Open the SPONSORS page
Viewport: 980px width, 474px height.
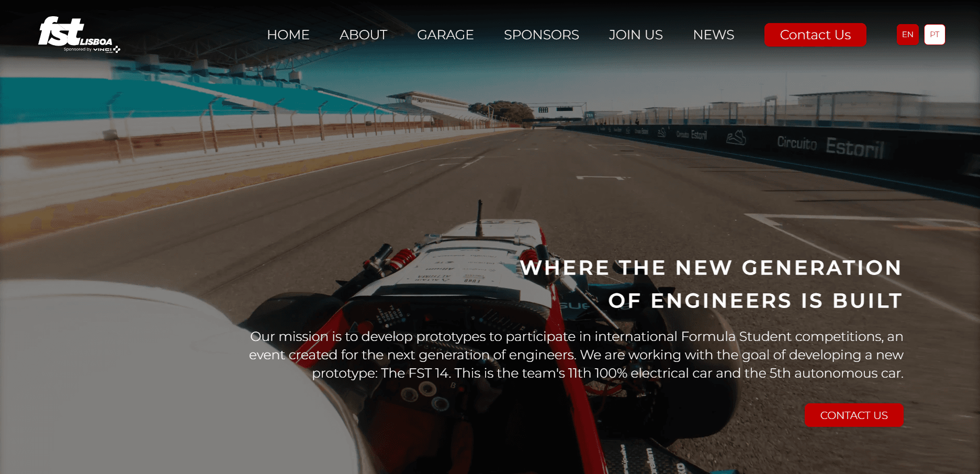[541, 35]
